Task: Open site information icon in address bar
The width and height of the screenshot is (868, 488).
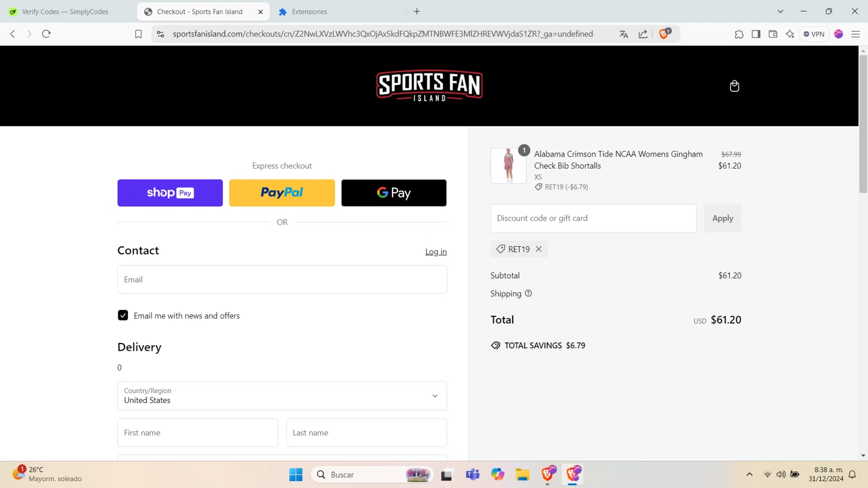Action: [x=161, y=34]
